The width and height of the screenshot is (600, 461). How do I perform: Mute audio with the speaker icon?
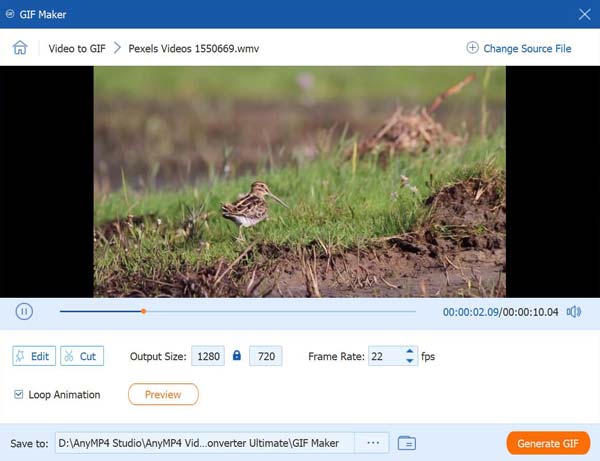(x=574, y=312)
